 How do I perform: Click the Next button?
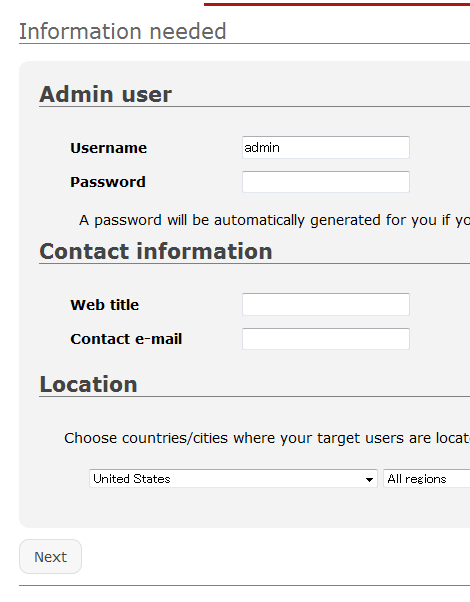50,557
